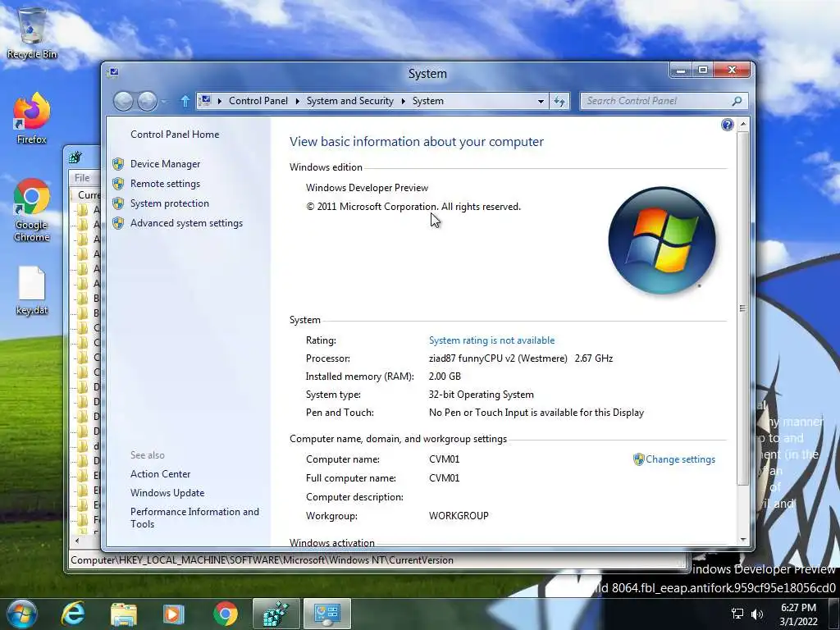
Task: Open Performance Information and Tools link
Action: [194, 518]
